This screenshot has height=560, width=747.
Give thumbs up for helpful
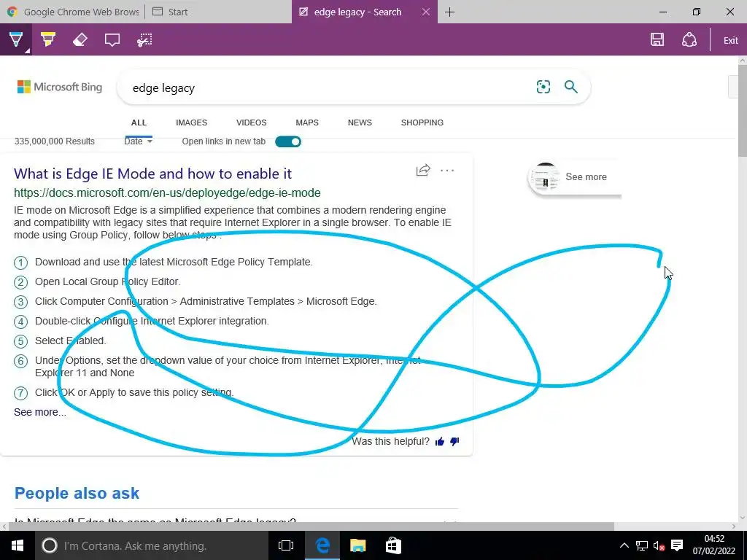[x=440, y=442]
